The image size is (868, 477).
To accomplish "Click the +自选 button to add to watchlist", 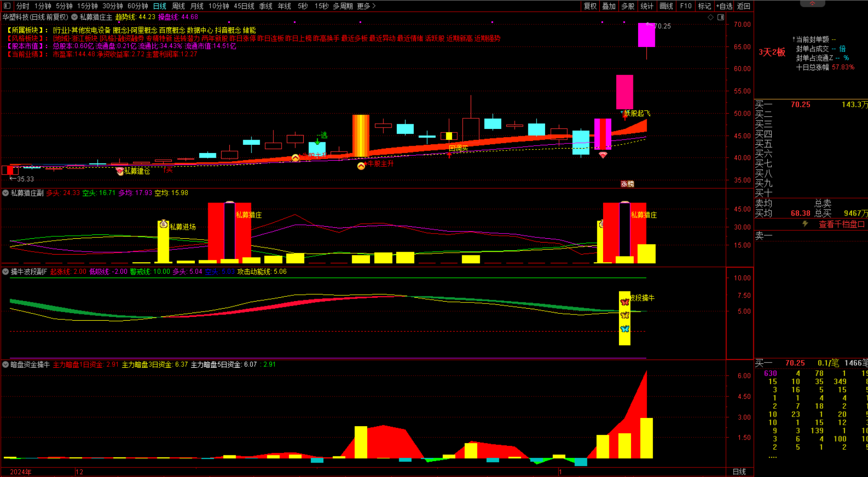I will coord(724,6).
